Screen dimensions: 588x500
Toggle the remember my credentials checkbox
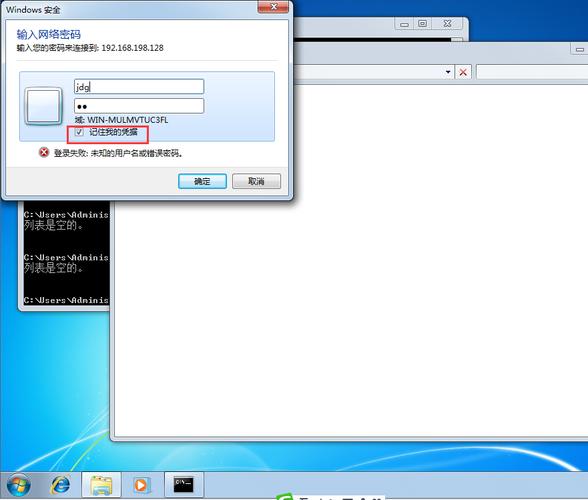pyautogui.click(x=79, y=132)
